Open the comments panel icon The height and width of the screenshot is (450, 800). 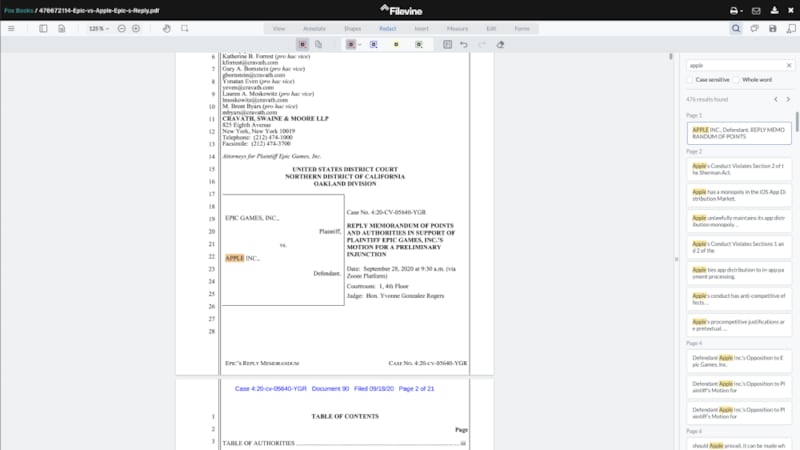click(x=755, y=28)
